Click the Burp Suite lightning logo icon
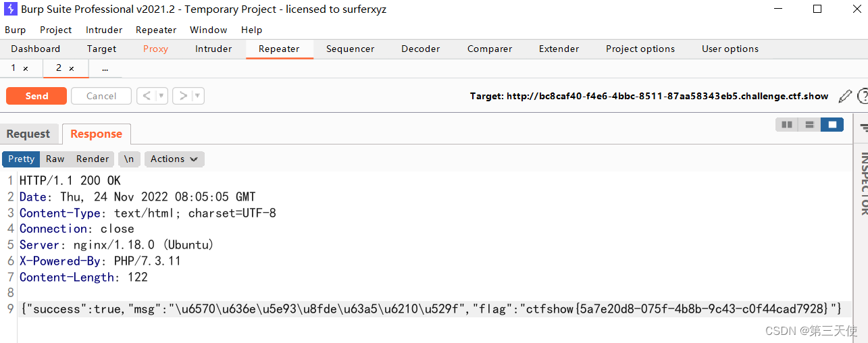The width and height of the screenshot is (868, 343). click(x=10, y=9)
